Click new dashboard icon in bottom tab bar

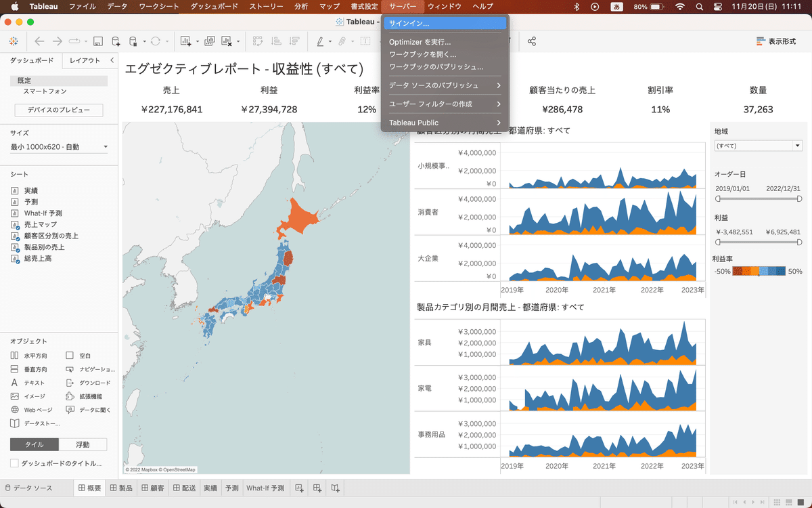[x=317, y=488]
